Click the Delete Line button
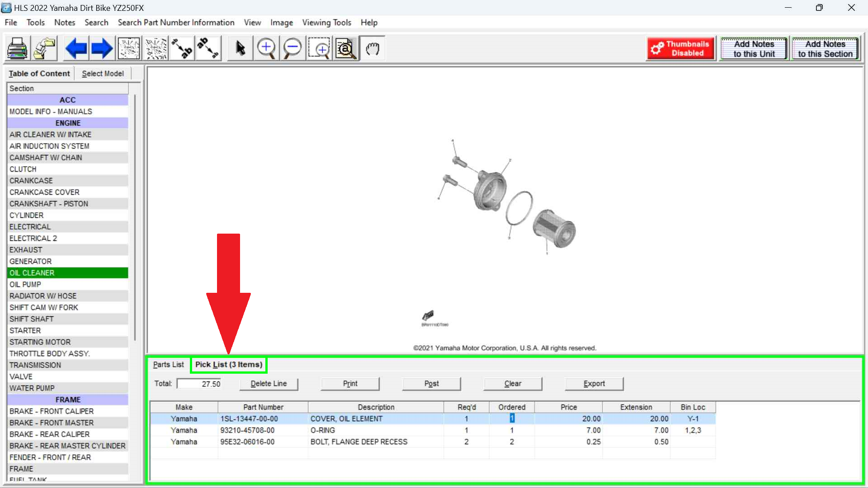868x488 pixels. pos(269,384)
